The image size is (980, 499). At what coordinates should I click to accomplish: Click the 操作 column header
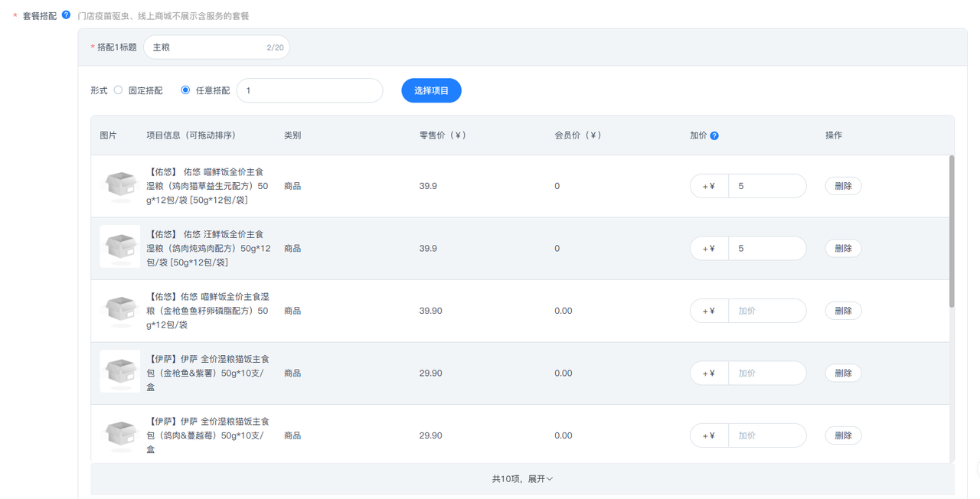(x=834, y=135)
